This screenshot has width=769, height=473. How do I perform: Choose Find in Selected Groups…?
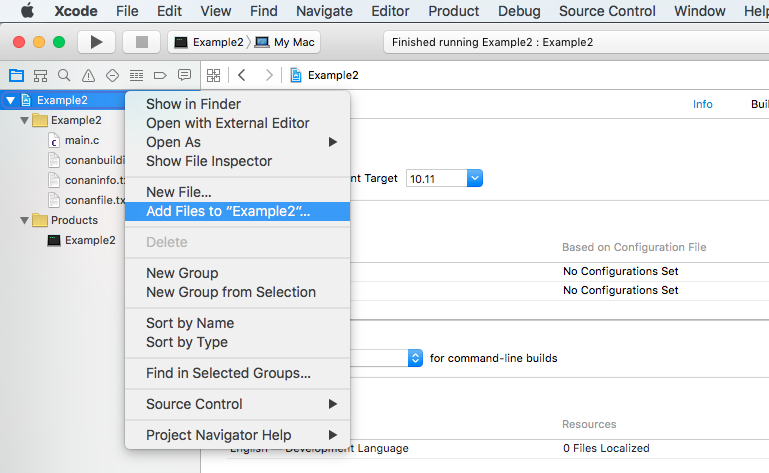(237, 373)
